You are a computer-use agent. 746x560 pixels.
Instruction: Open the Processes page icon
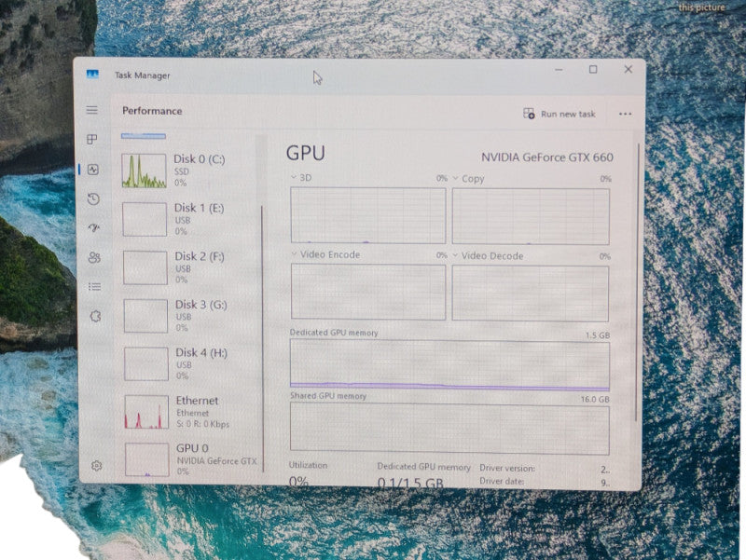[x=92, y=139]
